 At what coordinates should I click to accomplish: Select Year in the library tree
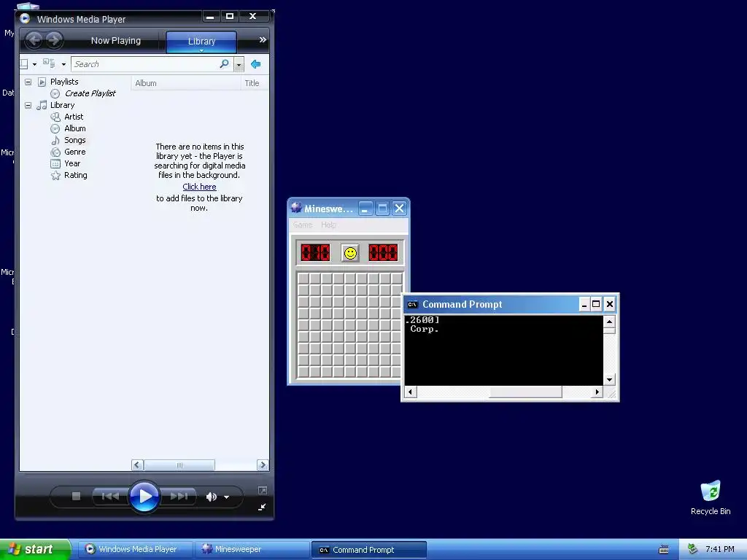click(72, 163)
